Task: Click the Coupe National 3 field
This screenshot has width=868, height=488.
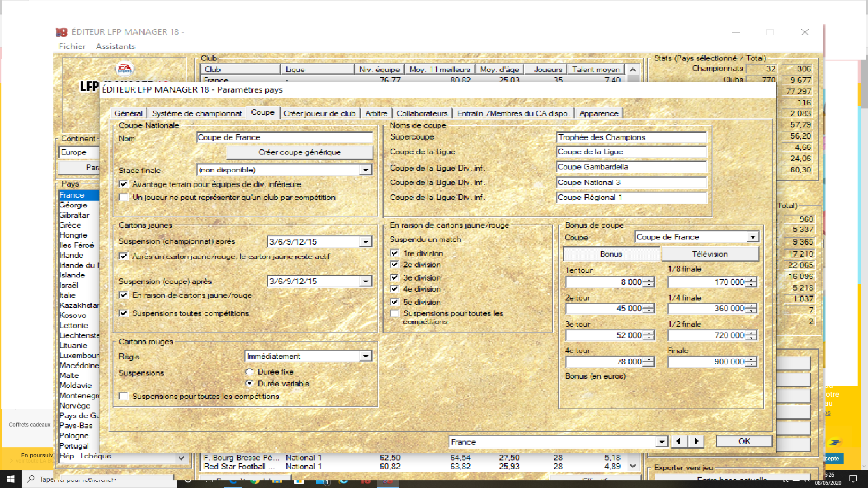Action: [632, 183]
